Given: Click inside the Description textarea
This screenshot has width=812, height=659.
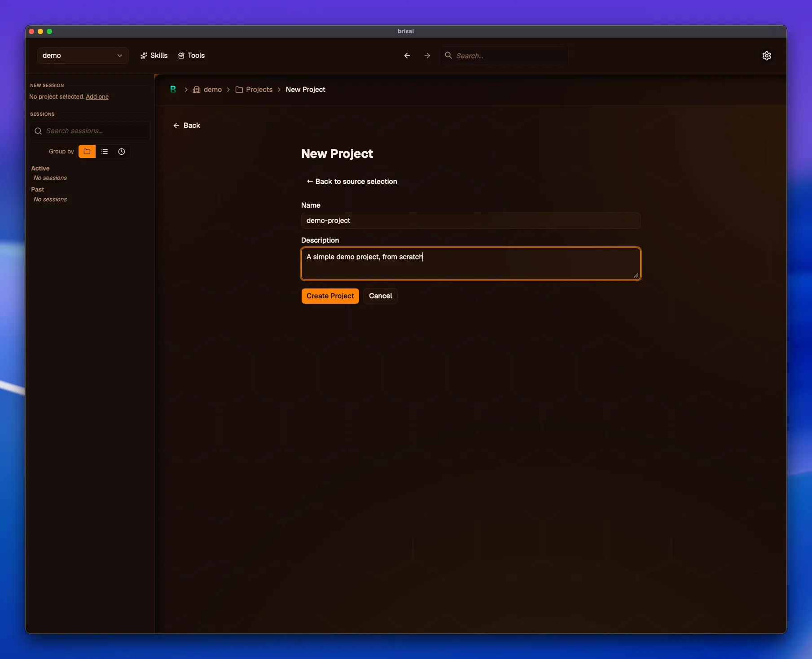Looking at the screenshot, I should (x=470, y=264).
